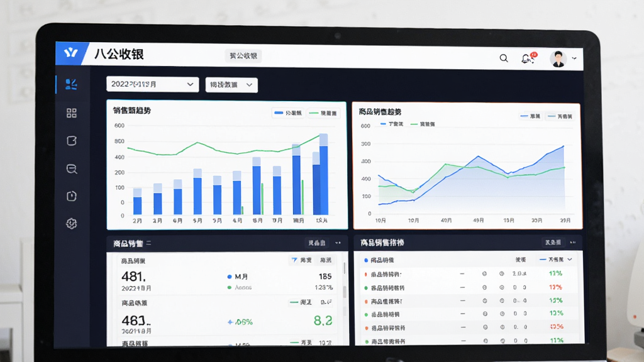Click the funnel filter icon above the 185 value

(294, 260)
